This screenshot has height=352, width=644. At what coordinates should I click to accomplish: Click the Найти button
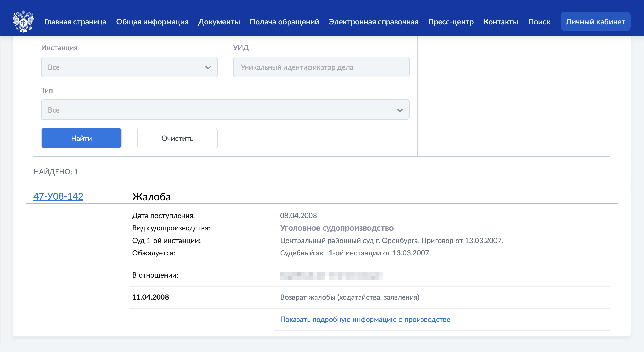pyautogui.click(x=82, y=138)
